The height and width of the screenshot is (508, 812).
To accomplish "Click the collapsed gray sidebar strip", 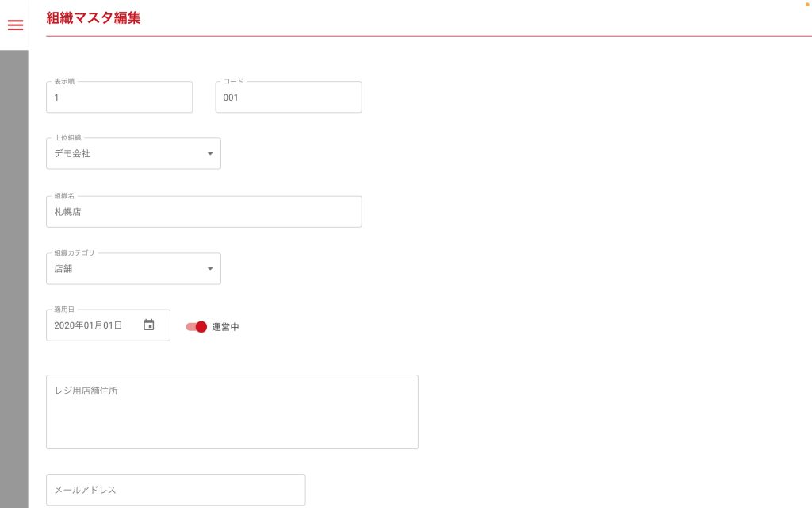I will [x=13, y=278].
